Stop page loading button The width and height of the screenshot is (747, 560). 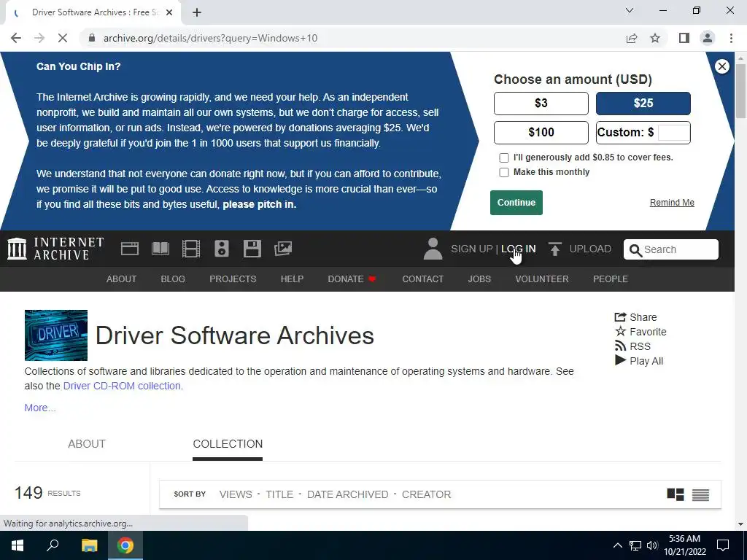click(63, 38)
